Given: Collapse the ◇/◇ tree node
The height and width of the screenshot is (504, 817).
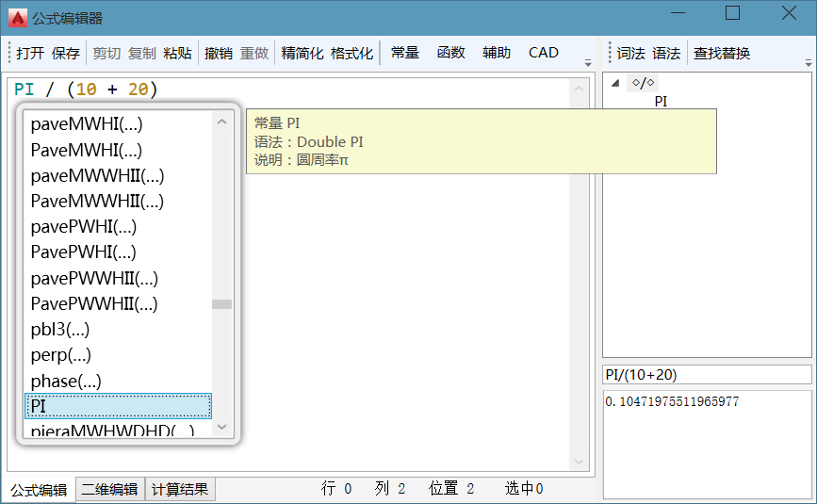Looking at the screenshot, I should click(615, 83).
